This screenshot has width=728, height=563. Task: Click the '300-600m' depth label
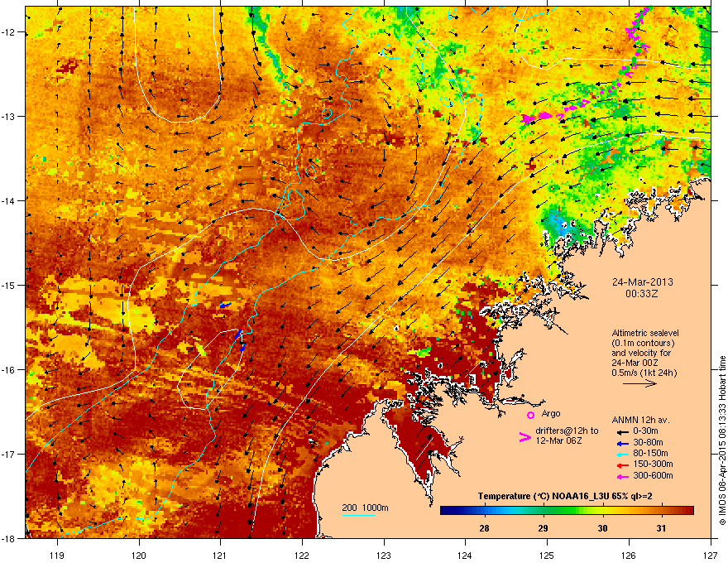coord(653,476)
